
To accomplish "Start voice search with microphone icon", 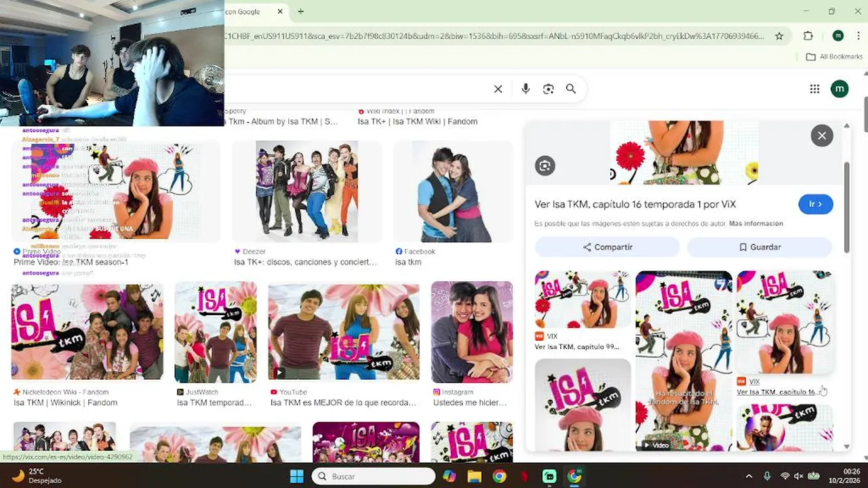I will pos(526,89).
